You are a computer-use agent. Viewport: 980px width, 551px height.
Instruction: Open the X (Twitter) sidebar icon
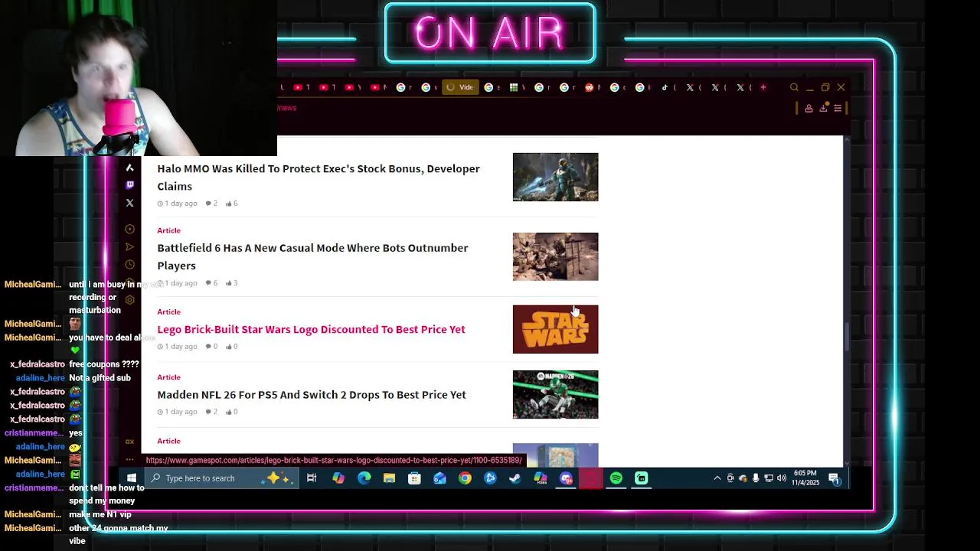[x=129, y=203]
